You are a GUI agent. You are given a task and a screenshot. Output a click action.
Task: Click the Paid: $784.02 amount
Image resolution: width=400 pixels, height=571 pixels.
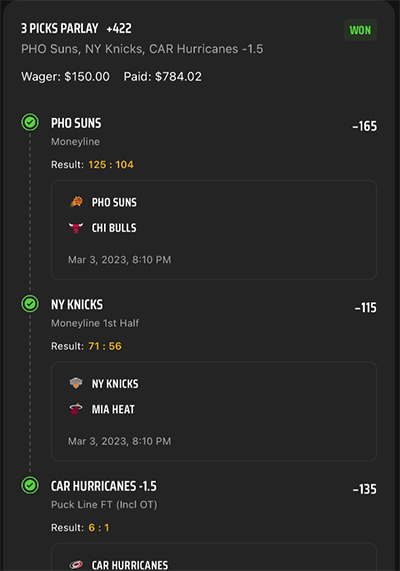click(162, 76)
